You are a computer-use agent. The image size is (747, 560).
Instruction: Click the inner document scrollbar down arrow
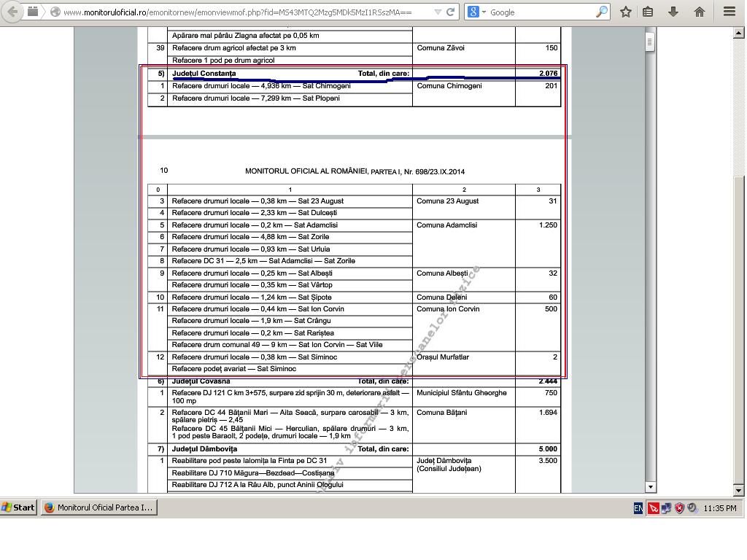coord(650,486)
